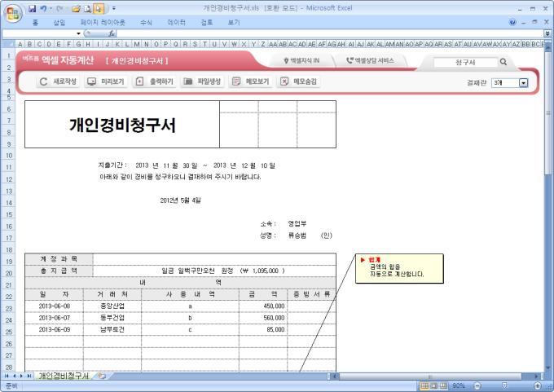Select the amount cell 85,000
554x392 pixels.
(263, 329)
